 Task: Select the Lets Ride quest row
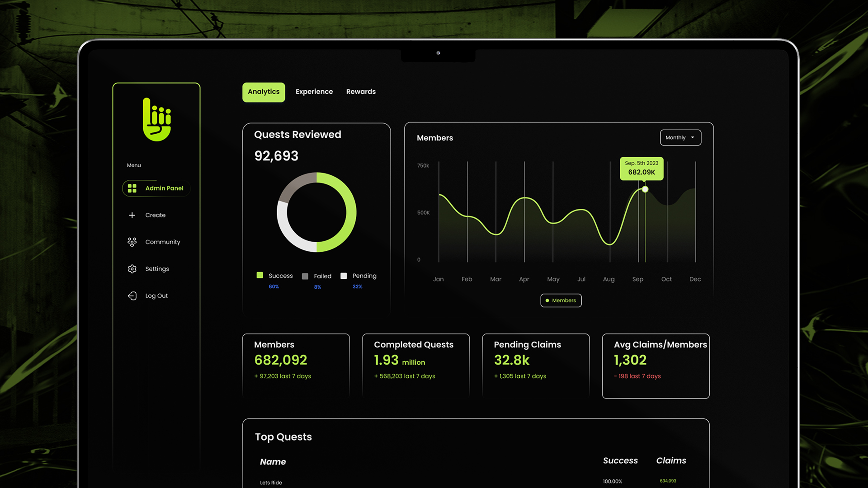[476, 482]
